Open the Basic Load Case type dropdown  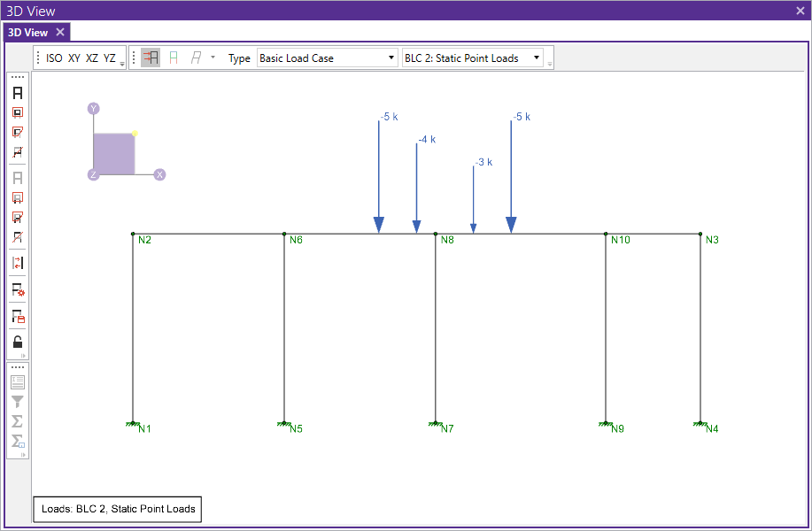click(328, 58)
